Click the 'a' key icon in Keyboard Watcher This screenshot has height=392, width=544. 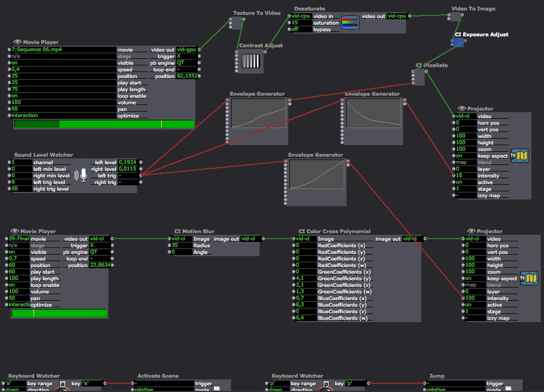(62, 385)
